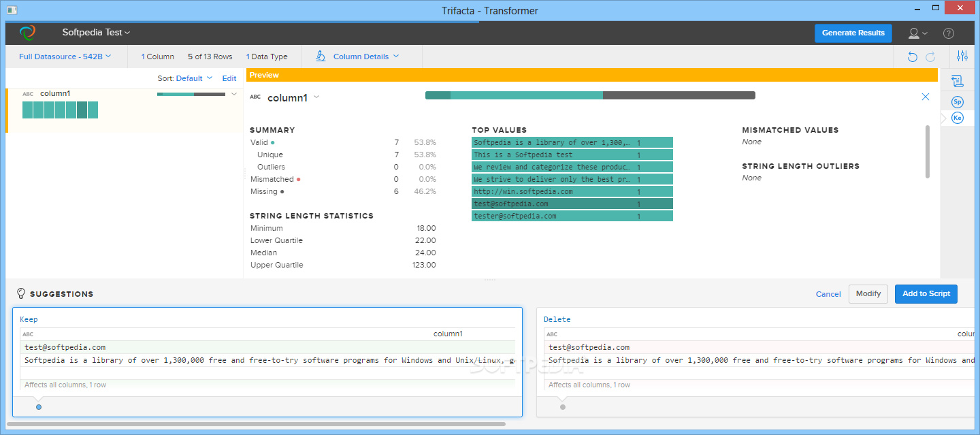Open the help question mark icon
Screen dimensions: 980x435
pos(949,33)
